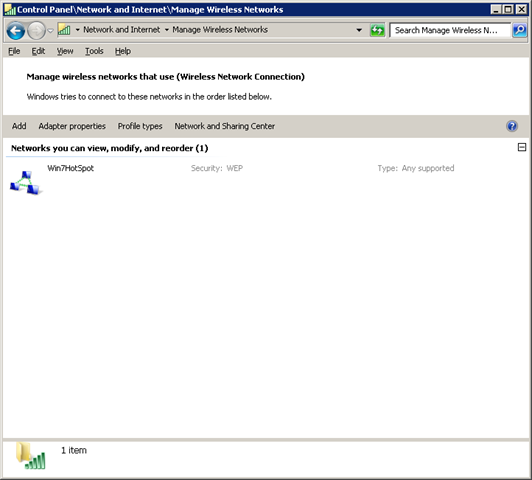This screenshot has width=532, height=480.
Task: Open the File menu
Action: (x=14, y=51)
